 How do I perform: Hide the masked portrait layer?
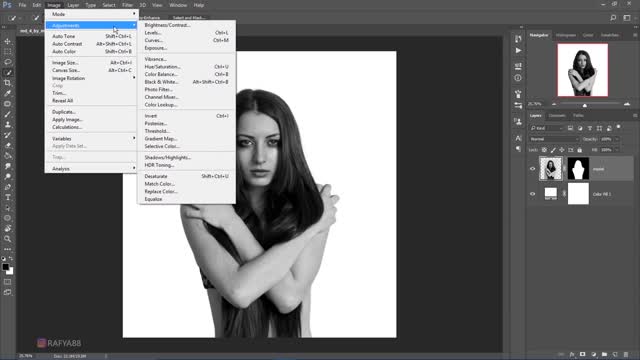[x=532, y=169]
